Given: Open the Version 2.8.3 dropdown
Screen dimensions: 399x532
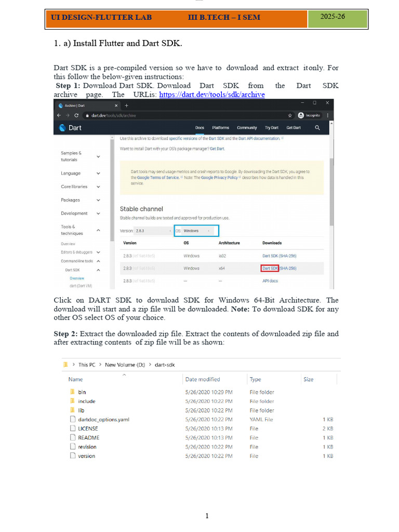Looking at the screenshot, I should [x=153, y=231].
